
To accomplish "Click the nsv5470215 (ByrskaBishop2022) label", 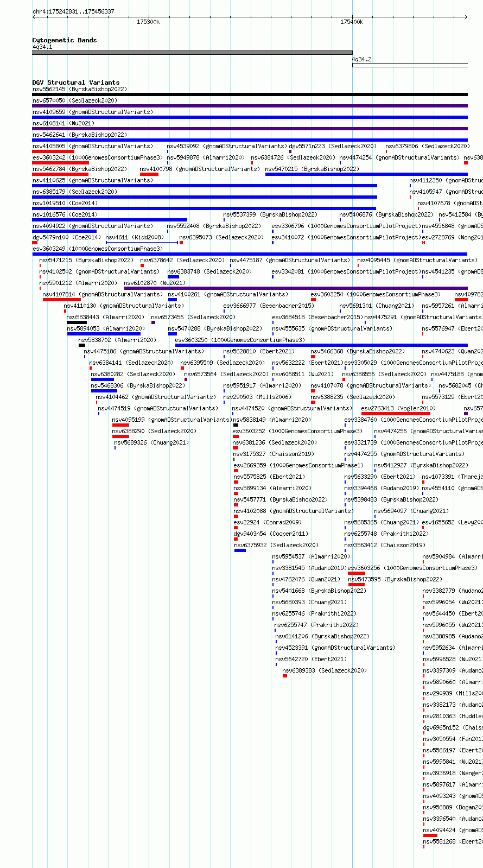I will point(313,169).
